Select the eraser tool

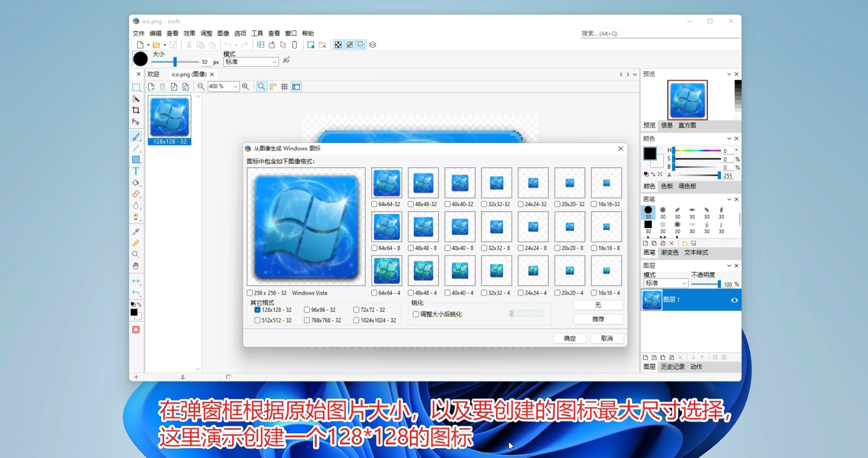[x=136, y=194]
